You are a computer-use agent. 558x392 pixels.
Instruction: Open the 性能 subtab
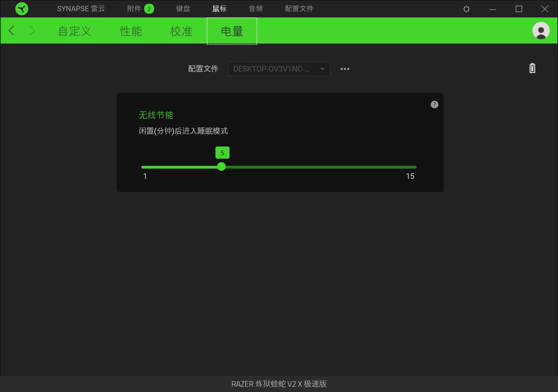[x=131, y=31]
